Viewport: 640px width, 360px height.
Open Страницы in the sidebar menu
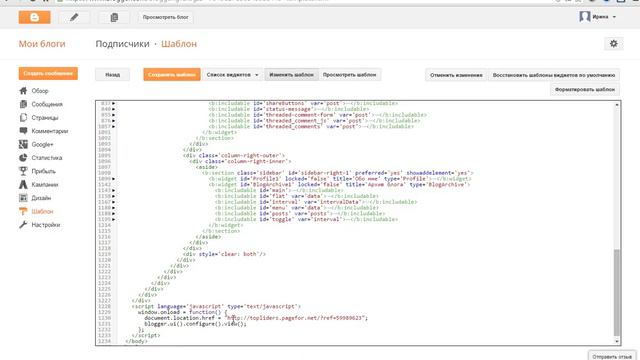pos(45,118)
